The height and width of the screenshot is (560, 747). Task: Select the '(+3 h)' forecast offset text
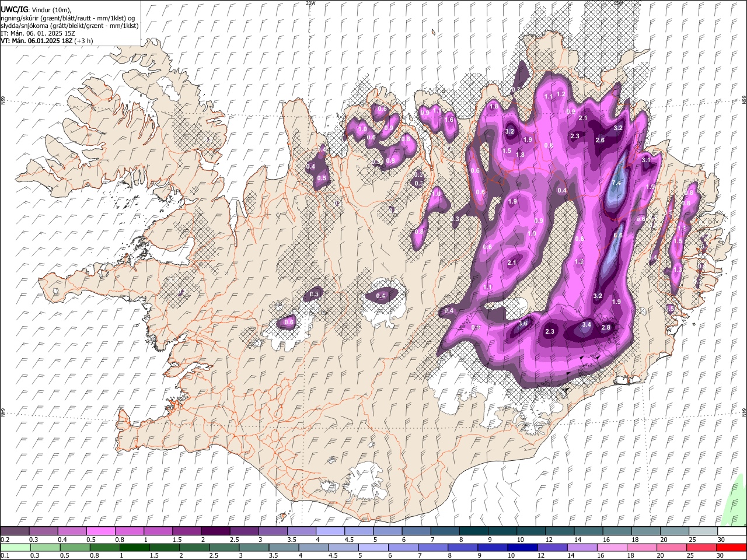click(x=84, y=41)
